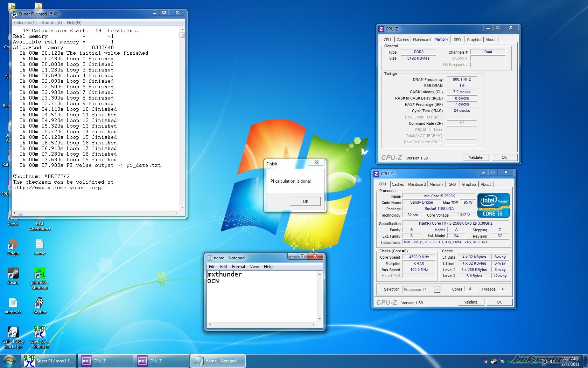Expand the Processor #1 selection dropdown

point(437,289)
